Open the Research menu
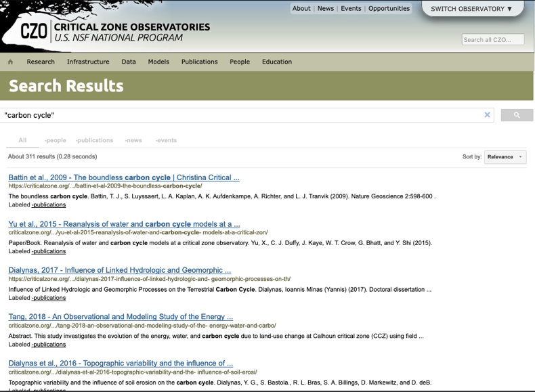 coord(41,62)
